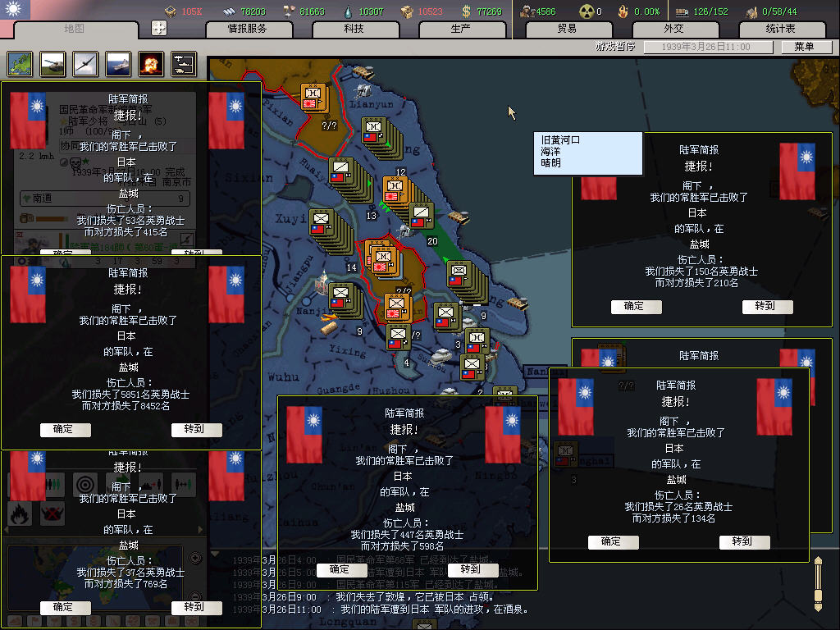Switch to the terrain map mode icon
Screen dimensions: 840x630
[20, 64]
